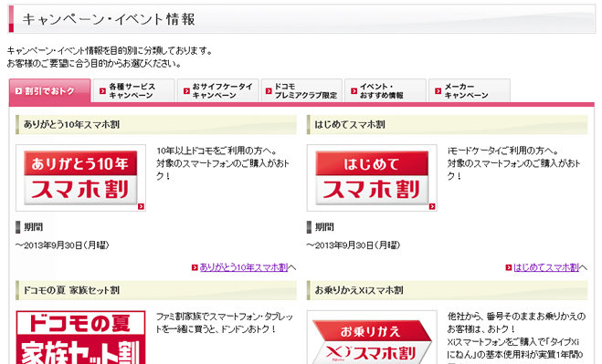This screenshot has height=364, width=602.
Task: Click the ありがとう10年スマホ割 section heading
Action: coord(156,124)
